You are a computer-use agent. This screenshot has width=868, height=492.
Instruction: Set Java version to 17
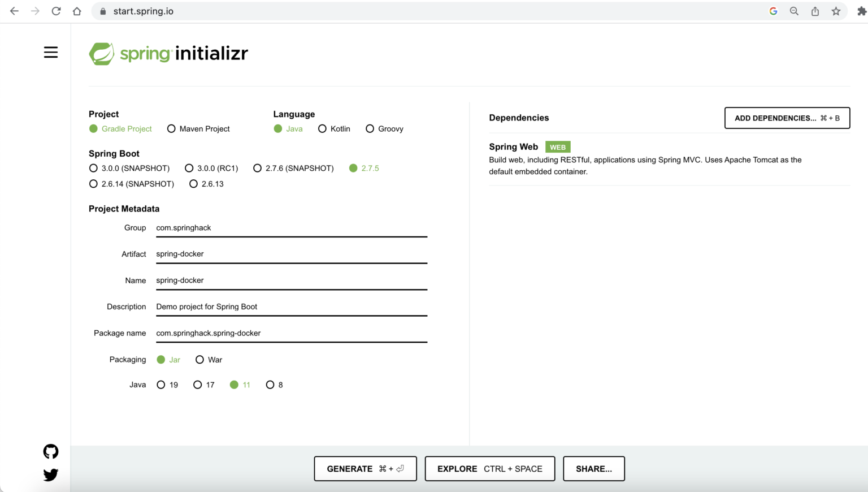tap(197, 385)
